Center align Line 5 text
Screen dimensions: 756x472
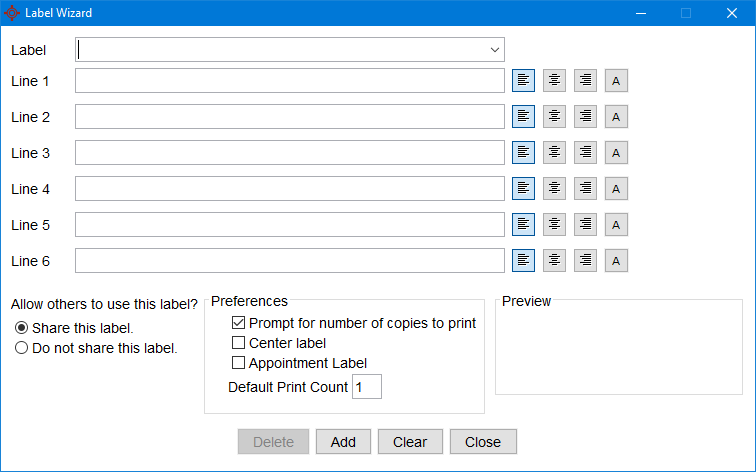[555, 225]
